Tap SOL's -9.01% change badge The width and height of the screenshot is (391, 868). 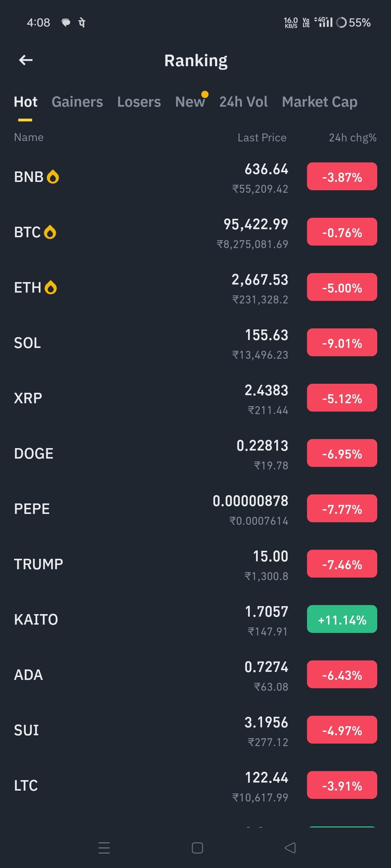(342, 342)
